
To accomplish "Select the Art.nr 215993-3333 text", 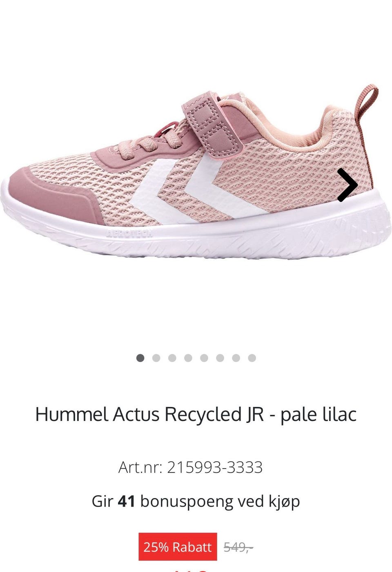I will 190,467.
